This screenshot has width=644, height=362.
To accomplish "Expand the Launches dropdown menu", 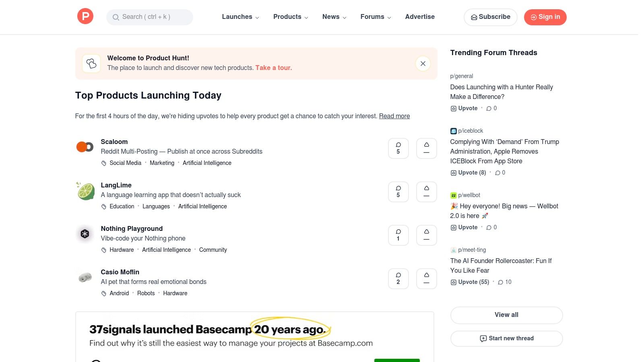I will 240,17.
